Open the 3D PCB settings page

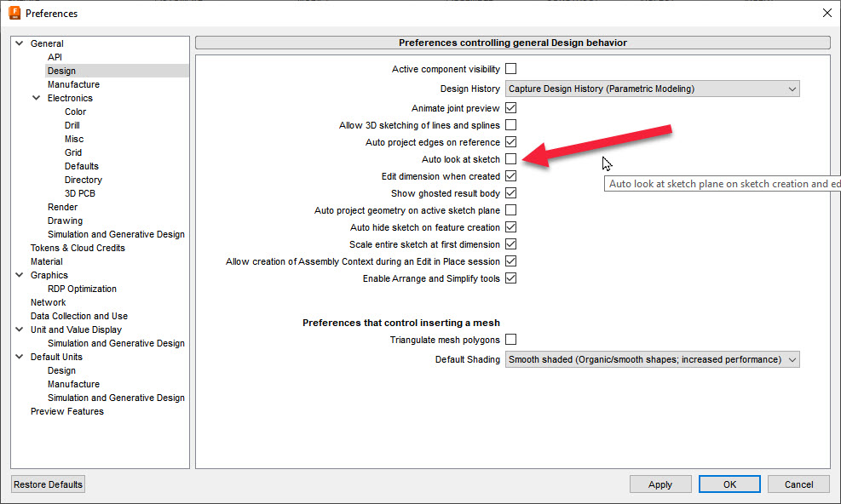coord(82,193)
